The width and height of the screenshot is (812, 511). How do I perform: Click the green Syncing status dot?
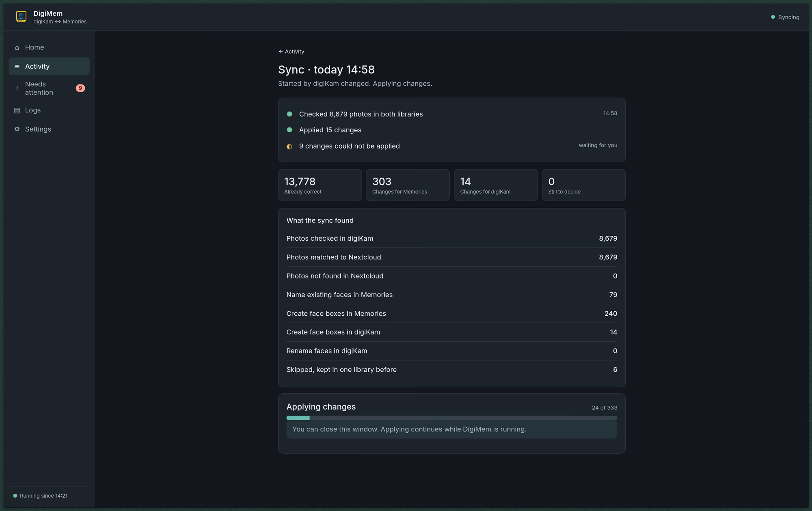pyautogui.click(x=773, y=17)
